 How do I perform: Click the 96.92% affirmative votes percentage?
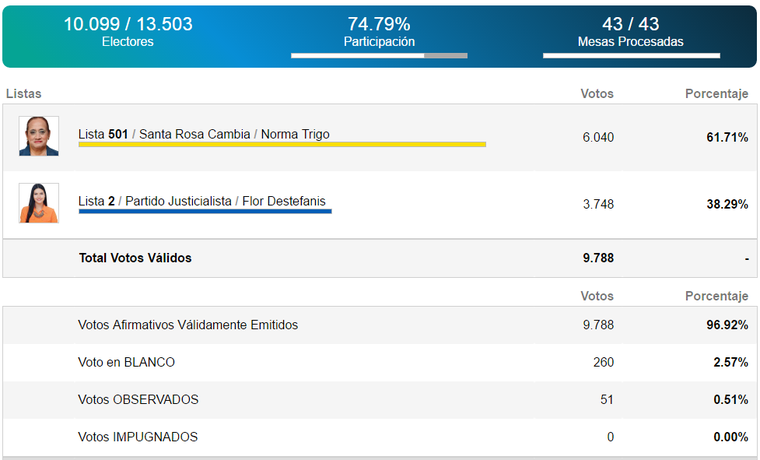coord(727,325)
